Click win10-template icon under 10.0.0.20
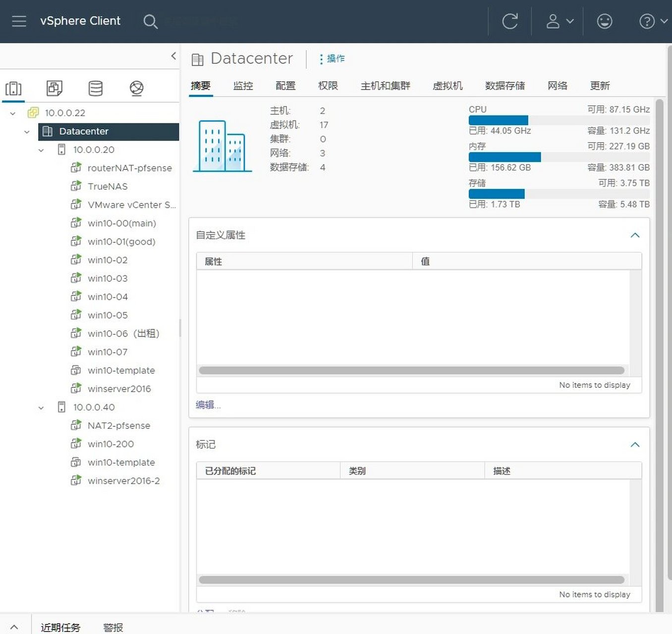The width and height of the screenshot is (672, 634). pos(76,370)
